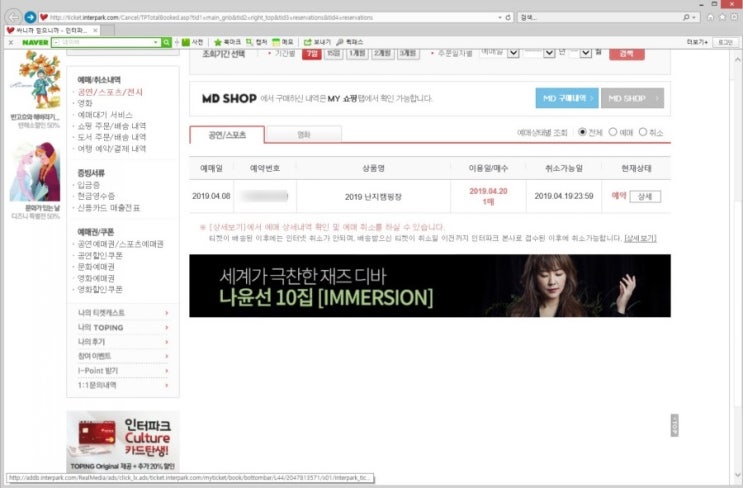Click the blue MD 구매내역 button
Screen dimensions: 743x488
tap(567, 98)
